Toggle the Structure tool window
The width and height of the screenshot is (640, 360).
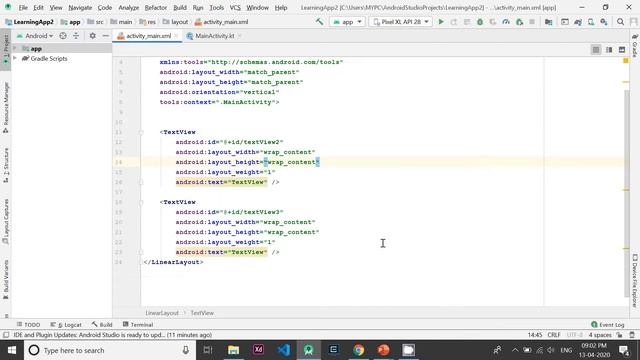coord(6,165)
